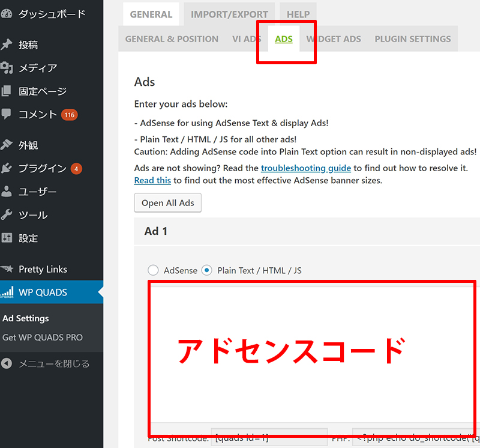
Task: Click the WP QUADS bar-chart icon
Action: click(x=7, y=292)
